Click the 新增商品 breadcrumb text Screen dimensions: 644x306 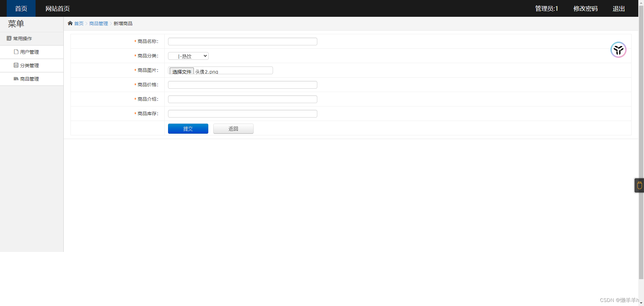pyautogui.click(x=123, y=24)
